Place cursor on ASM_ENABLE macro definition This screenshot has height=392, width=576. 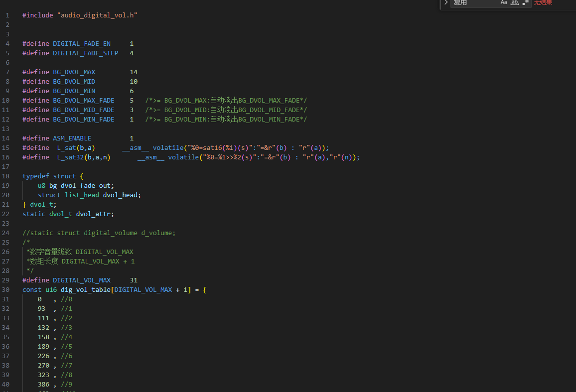[72, 138]
